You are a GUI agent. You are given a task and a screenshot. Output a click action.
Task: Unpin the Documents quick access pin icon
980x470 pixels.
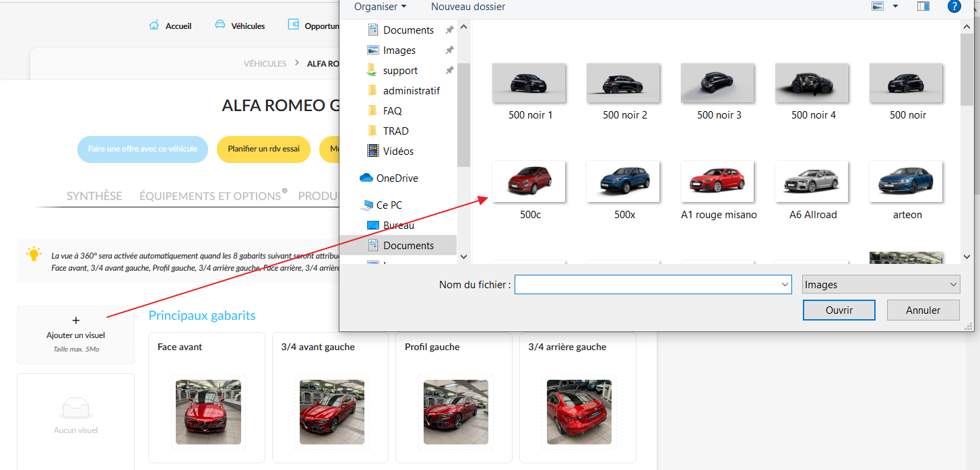[x=449, y=30]
